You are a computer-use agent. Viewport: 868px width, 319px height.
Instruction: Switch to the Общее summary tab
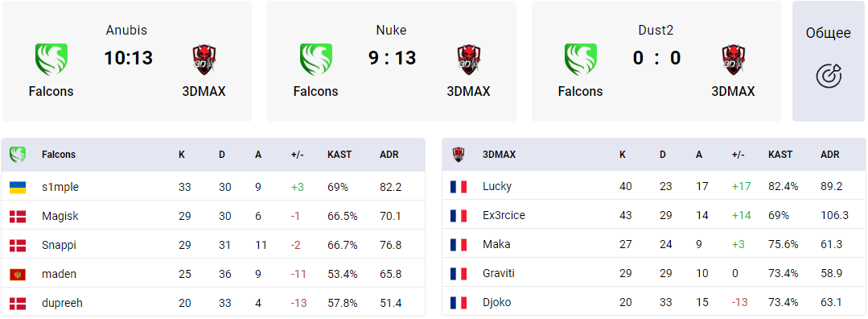pyautogui.click(x=828, y=61)
